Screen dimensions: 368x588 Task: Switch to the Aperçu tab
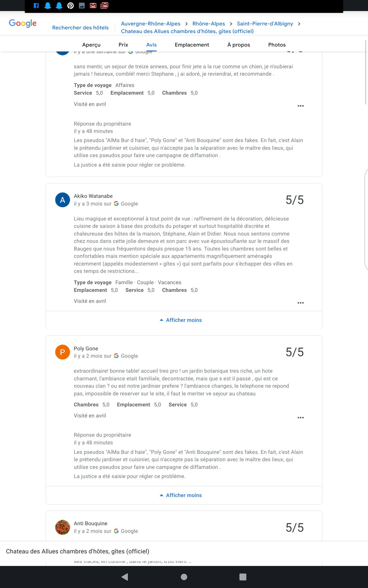tap(91, 45)
